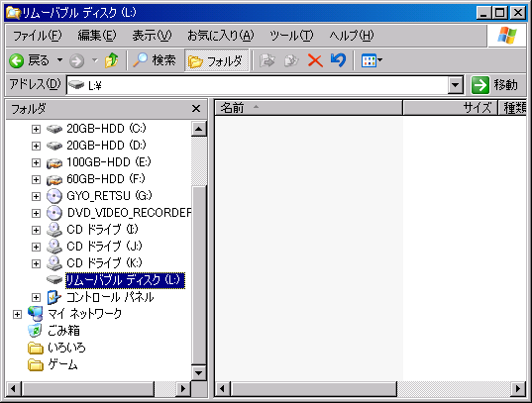532x403 pixels.
Task: Open the address bar dropdown arrow
Action: coord(456,85)
